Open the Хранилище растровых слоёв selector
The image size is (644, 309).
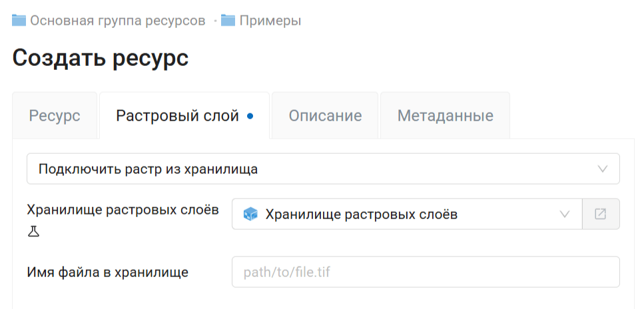(x=400, y=214)
